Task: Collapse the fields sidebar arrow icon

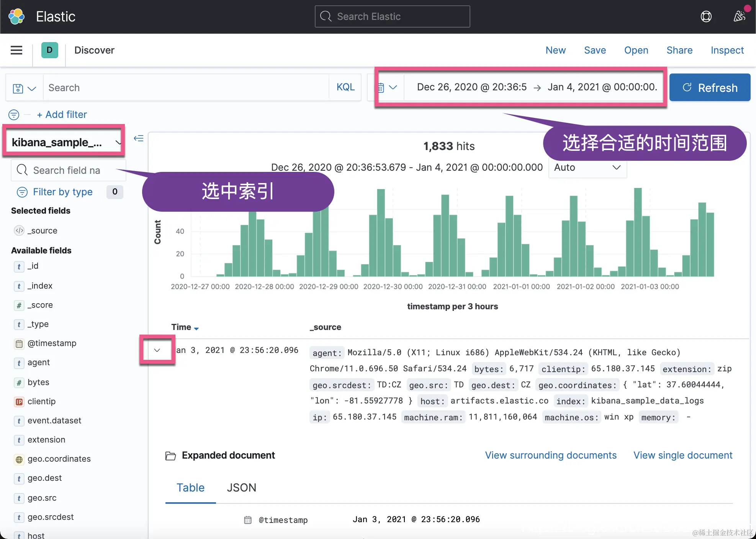Action: click(x=139, y=138)
